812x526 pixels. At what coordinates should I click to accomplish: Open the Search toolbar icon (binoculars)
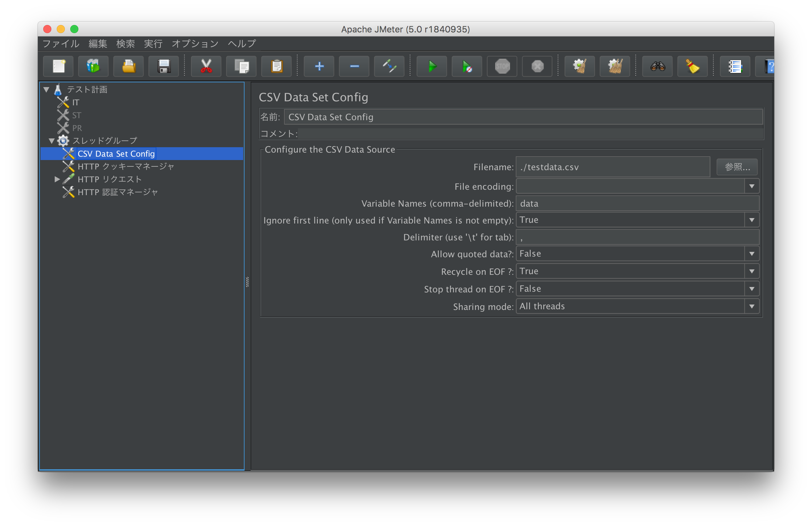point(657,66)
